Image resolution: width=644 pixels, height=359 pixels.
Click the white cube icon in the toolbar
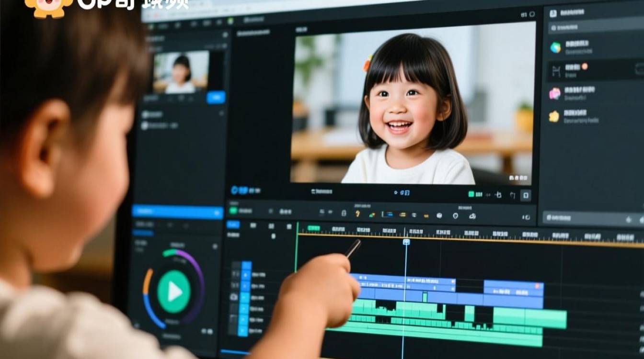(439, 215)
